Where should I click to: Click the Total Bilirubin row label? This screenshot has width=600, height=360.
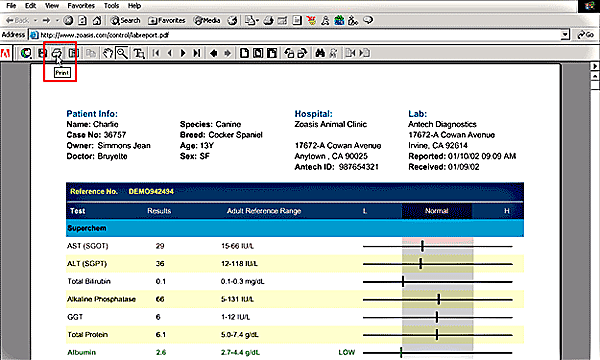[89, 281]
